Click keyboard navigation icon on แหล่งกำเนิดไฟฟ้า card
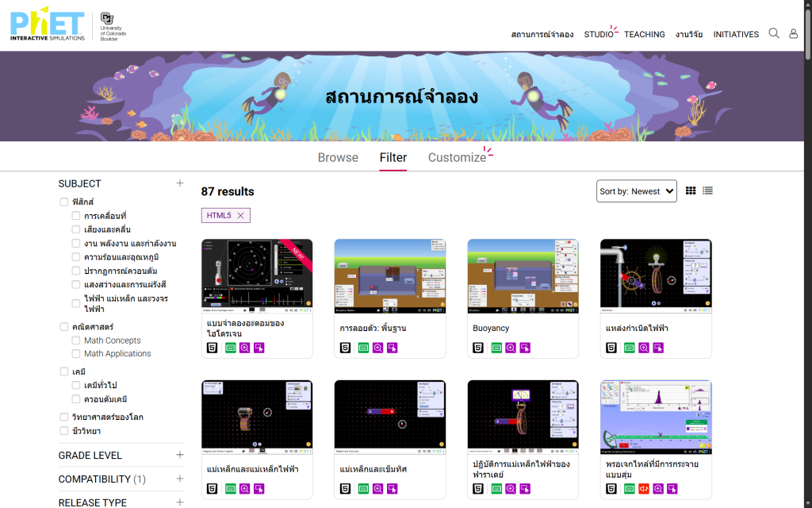 point(630,348)
